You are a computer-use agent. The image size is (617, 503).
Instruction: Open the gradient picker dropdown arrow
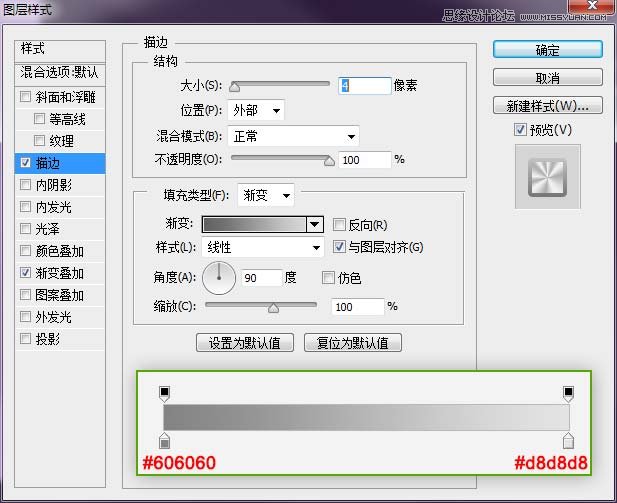[314, 224]
